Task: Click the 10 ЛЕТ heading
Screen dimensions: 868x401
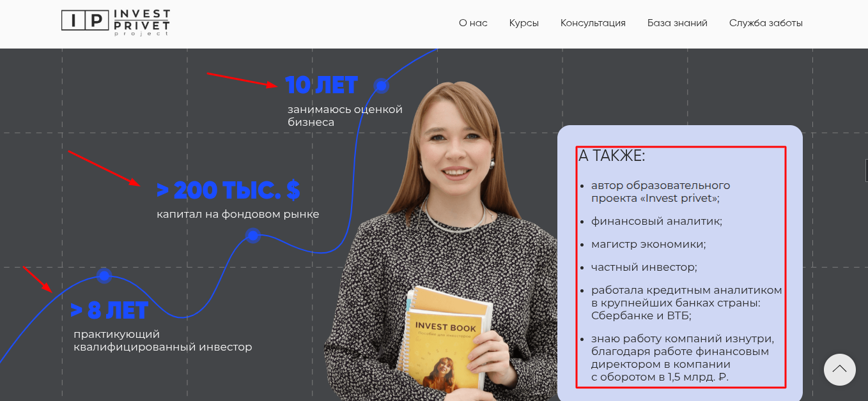Action: pos(322,85)
